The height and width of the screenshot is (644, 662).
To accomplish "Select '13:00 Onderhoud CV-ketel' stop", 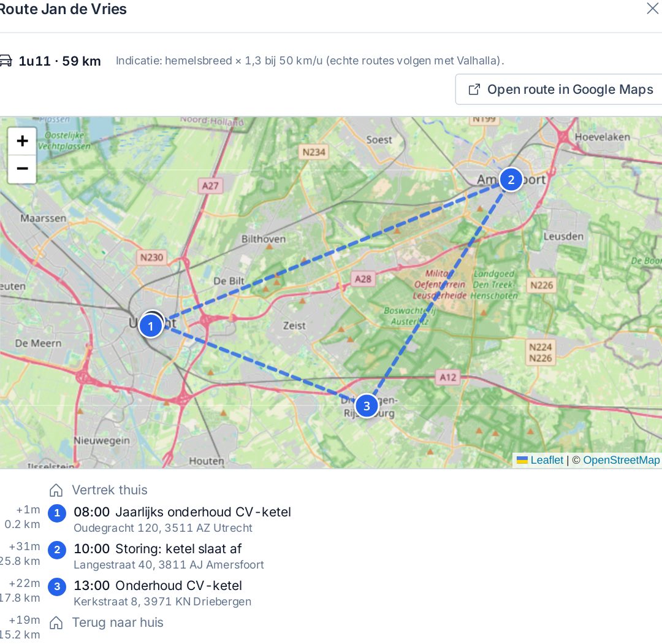I will [x=158, y=586].
